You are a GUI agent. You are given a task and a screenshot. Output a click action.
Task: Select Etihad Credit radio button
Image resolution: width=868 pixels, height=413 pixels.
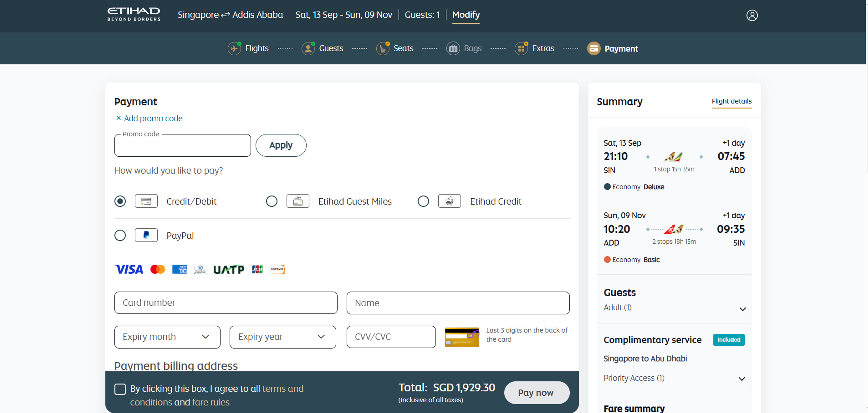click(423, 201)
